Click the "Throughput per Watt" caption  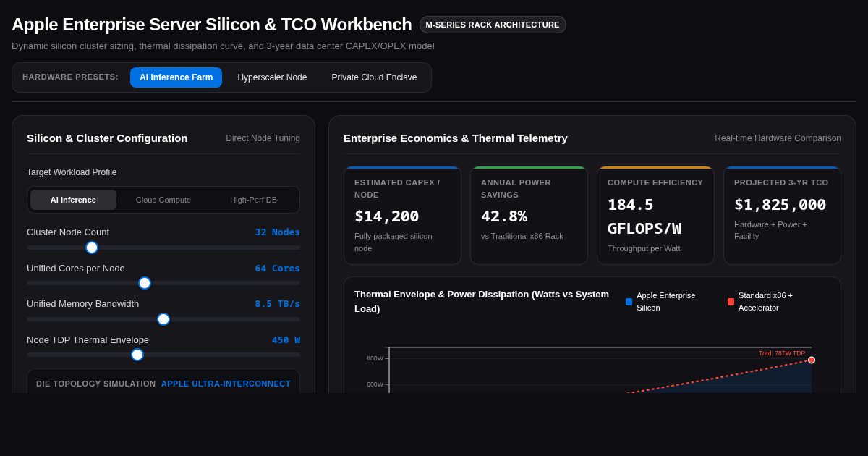coord(644,248)
